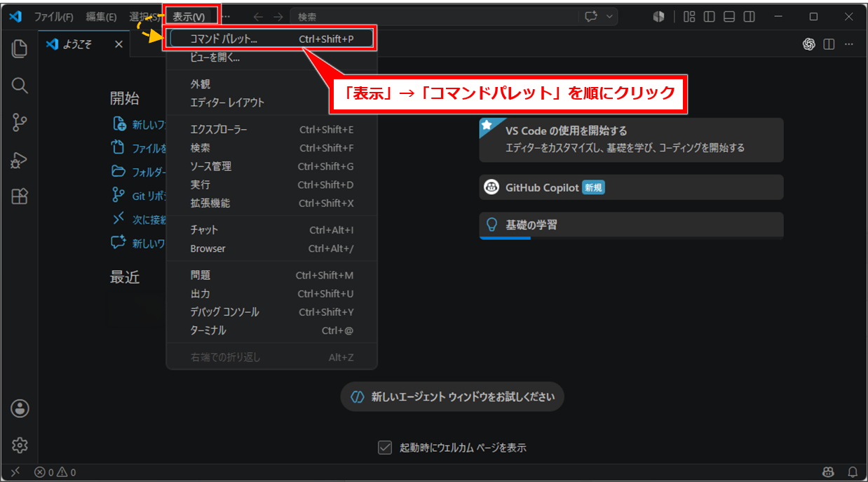This screenshot has width=868, height=482.
Task: Click the 新しいファイル file icon
Action: 119,124
